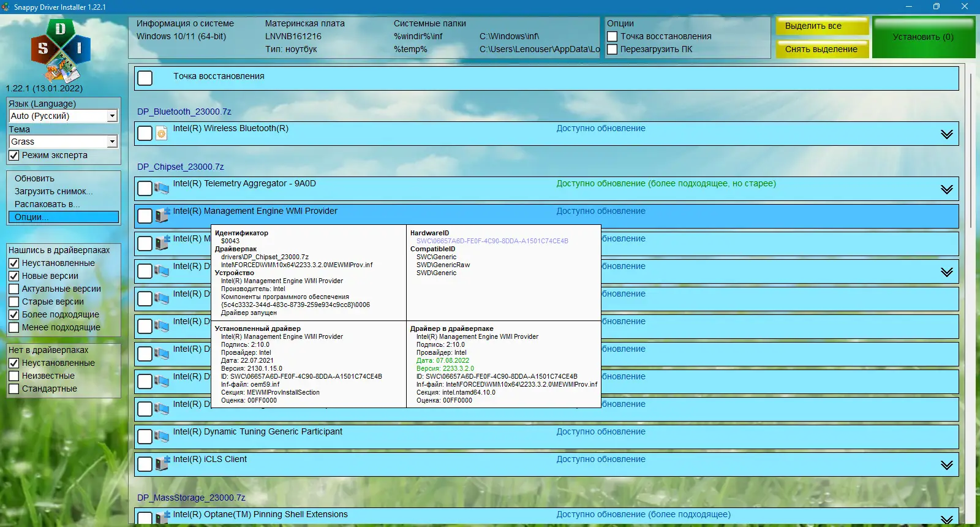Click the Windows 10/11 (64-bit) system text
Viewport: 980px width, 527px height.
tap(181, 36)
